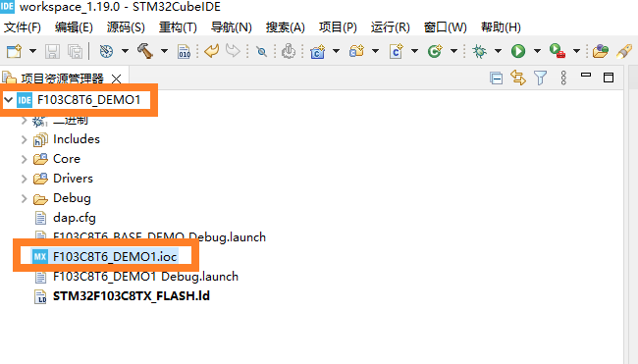
Task: Click the New file toolbar icon
Action: (x=14, y=51)
